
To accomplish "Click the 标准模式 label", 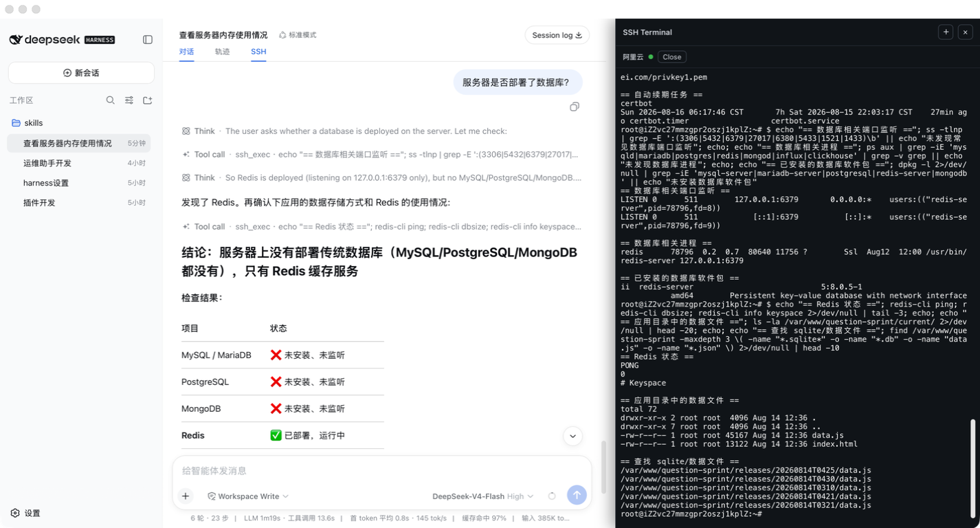I will tap(302, 35).
